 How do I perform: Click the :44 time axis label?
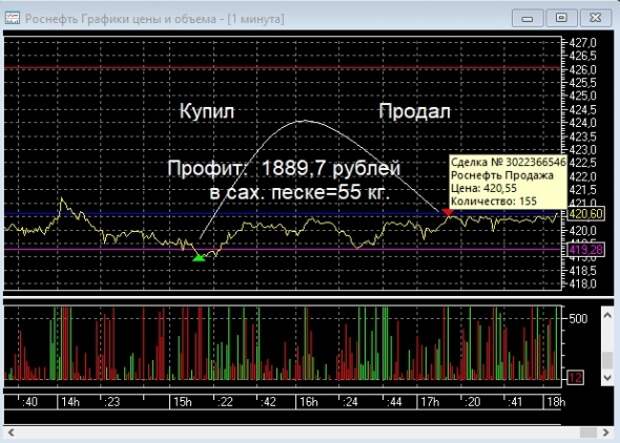pos(394,402)
